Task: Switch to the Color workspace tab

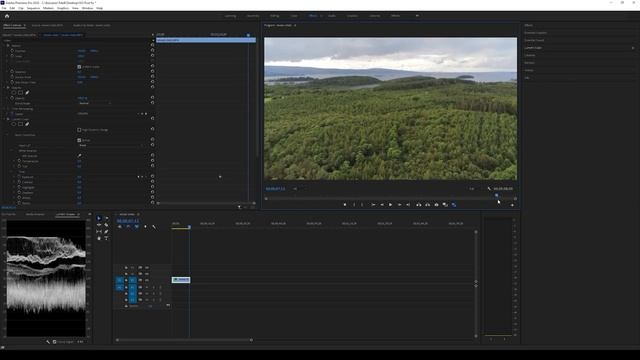Action: point(294,16)
